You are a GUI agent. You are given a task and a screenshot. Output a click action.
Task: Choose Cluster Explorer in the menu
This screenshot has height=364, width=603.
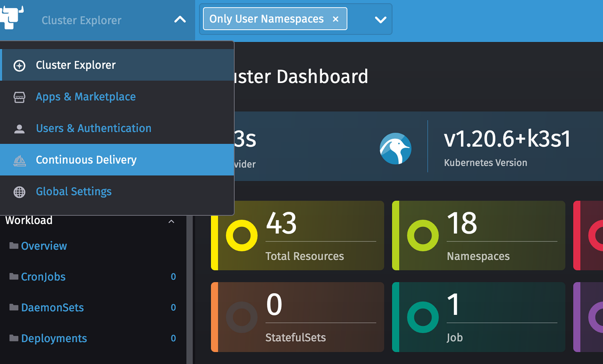tap(117, 65)
